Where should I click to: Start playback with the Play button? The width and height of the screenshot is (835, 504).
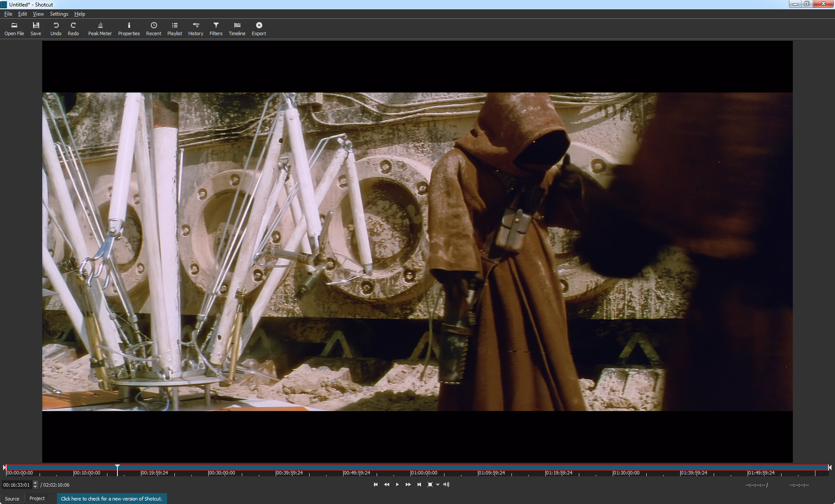[397, 484]
